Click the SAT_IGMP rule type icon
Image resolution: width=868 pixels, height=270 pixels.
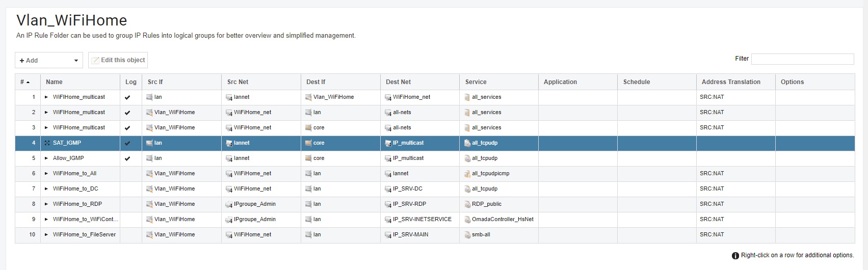coord(47,143)
